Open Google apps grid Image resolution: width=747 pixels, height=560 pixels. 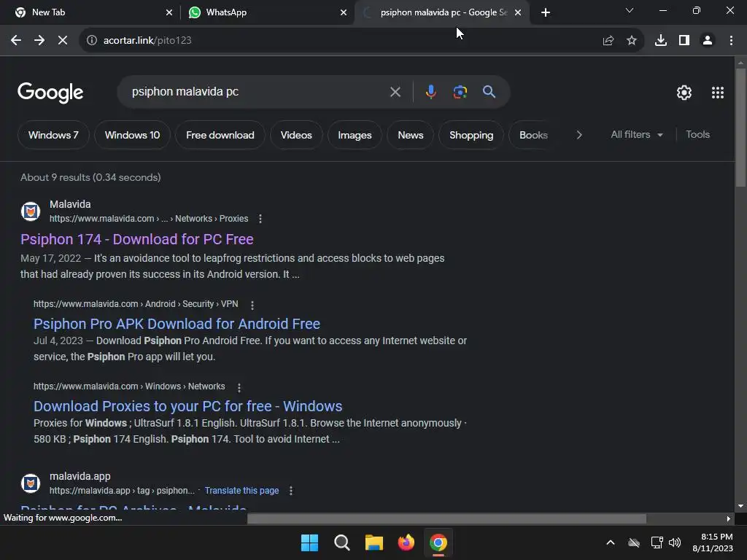click(718, 93)
